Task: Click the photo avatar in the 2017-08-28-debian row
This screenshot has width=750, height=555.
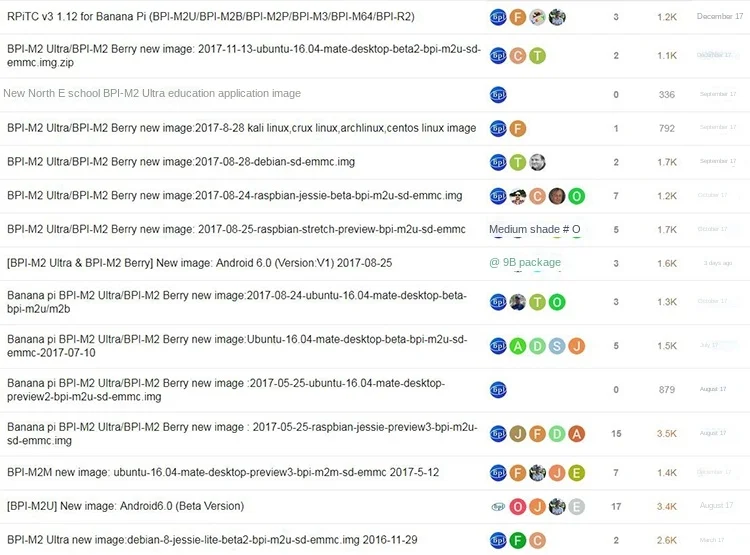Action: (x=537, y=163)
